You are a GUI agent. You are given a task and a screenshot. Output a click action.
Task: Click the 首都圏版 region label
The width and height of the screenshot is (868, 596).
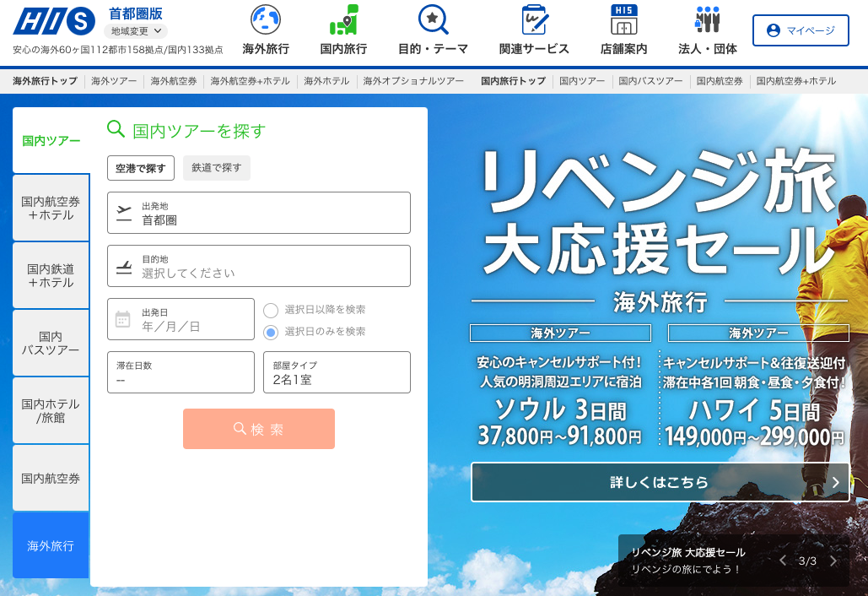pyautogui.click(x=136, y=14)
